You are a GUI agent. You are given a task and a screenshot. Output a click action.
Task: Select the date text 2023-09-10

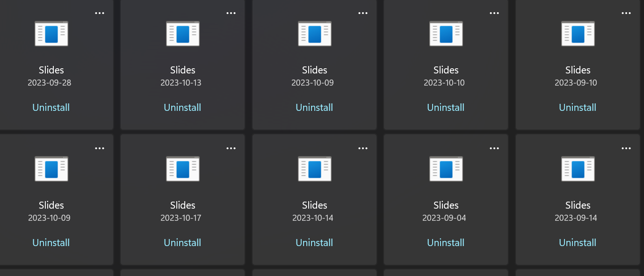(x=576, y=83)
